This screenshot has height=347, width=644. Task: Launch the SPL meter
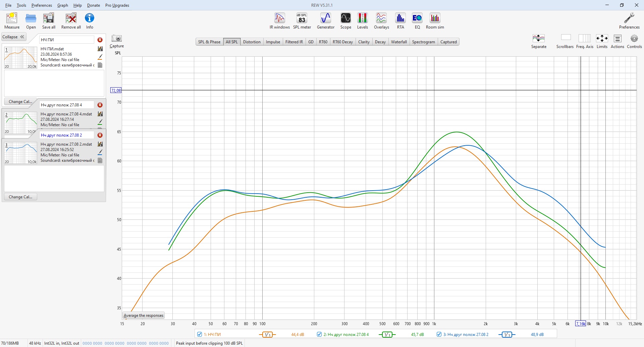[302, 21]
